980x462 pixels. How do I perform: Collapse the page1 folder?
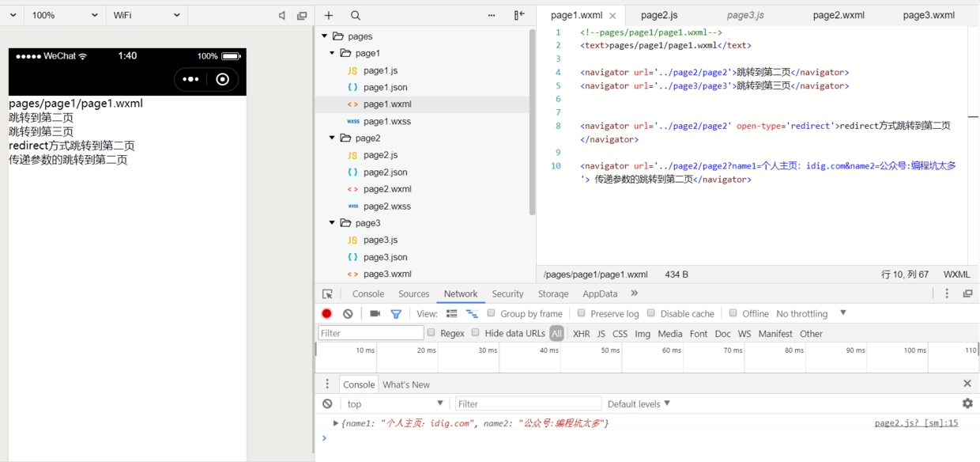[333, 53]
